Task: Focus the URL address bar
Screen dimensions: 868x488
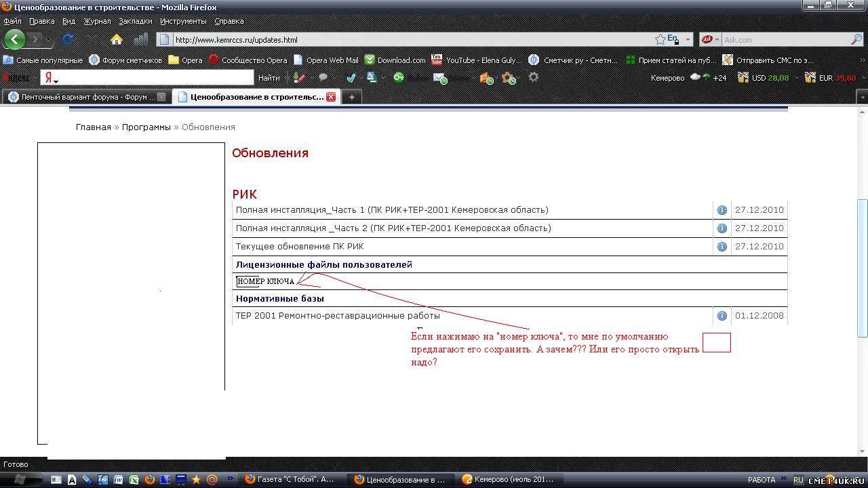Action: tap(412, 39)
